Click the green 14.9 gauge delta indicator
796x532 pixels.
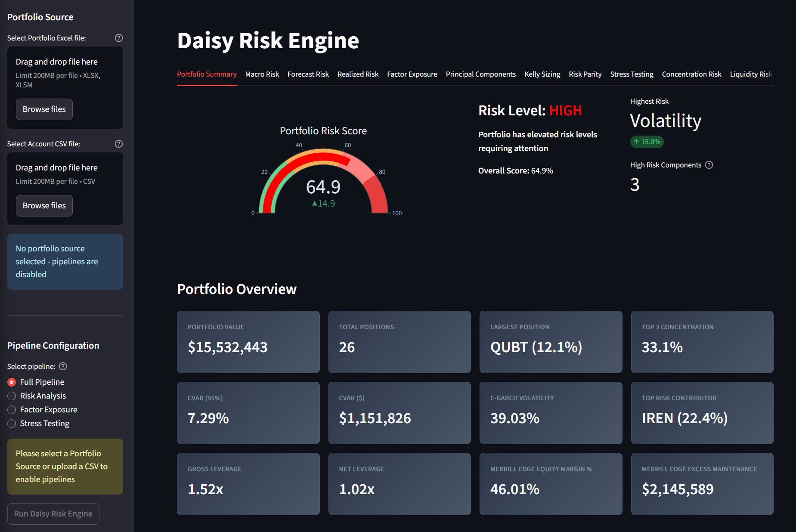click(323, 204)
